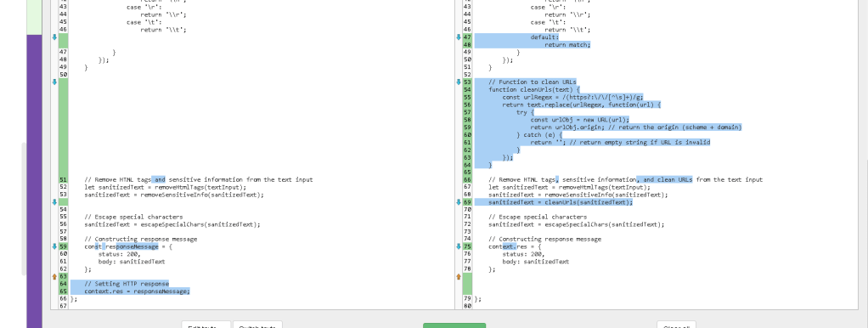Click left pane blue arrow just below line 53

(x=54, y=202)
